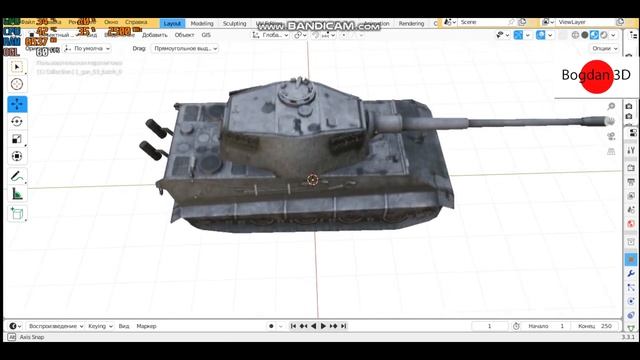Jump to the timeline start frame
Image resolution: width=640 pixels, height=360 pixels.
(x=293, y=326)
